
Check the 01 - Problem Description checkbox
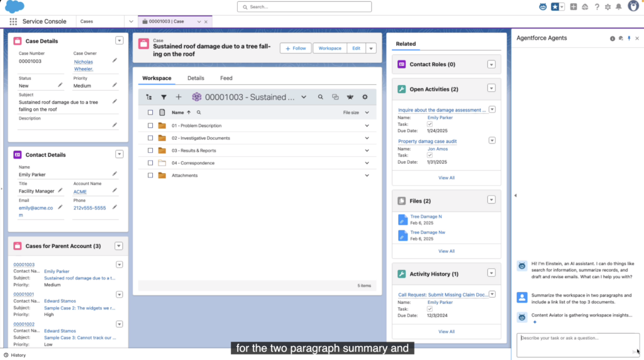point(150,125)
